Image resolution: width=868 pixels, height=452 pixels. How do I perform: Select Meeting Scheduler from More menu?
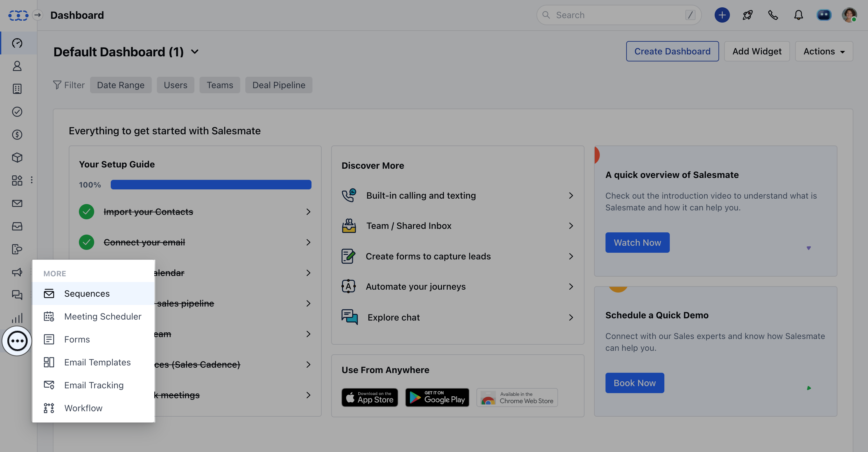[x=93, y=316]
